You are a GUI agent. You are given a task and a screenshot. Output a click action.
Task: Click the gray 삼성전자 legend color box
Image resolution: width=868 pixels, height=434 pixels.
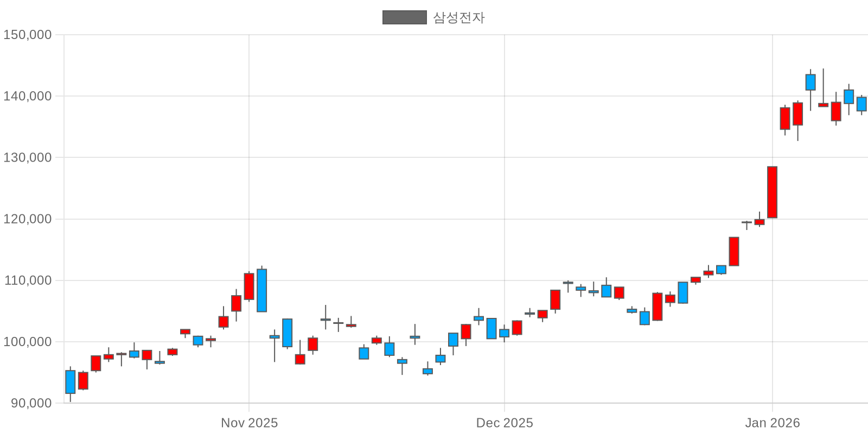tap(404, 17)
